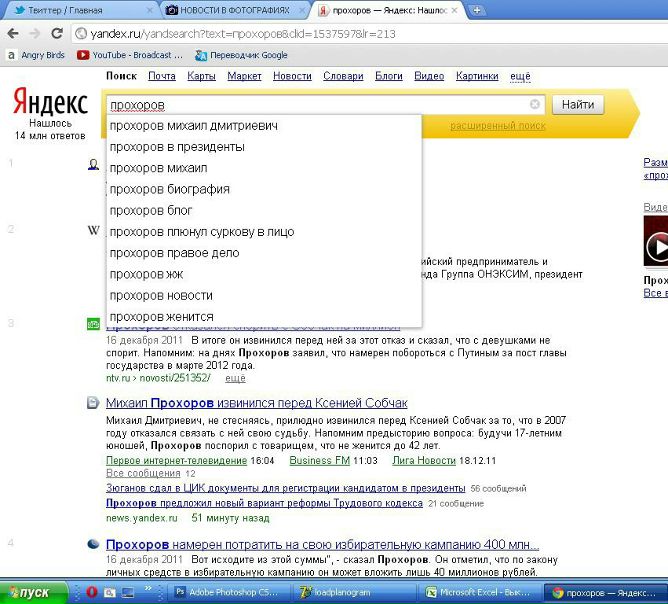Open a new browser tab

point(477,10)
